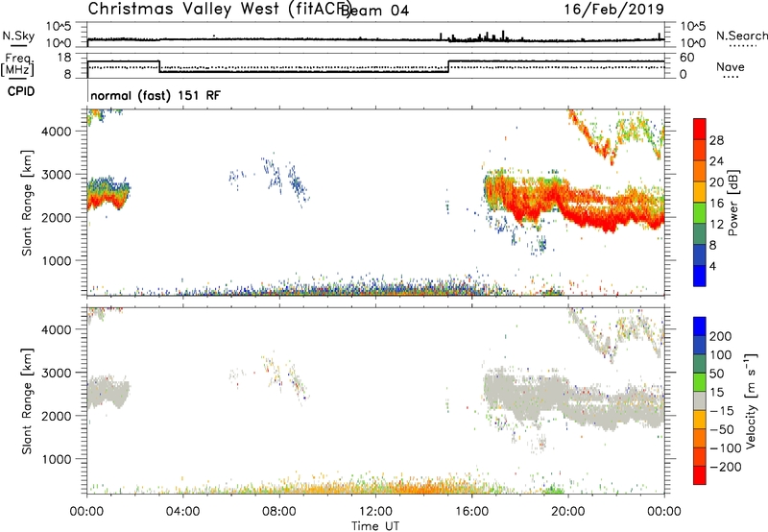Click the '08:00' time axis tick label
This screenshot has width=768, height=532.
[x=279, y=512]
